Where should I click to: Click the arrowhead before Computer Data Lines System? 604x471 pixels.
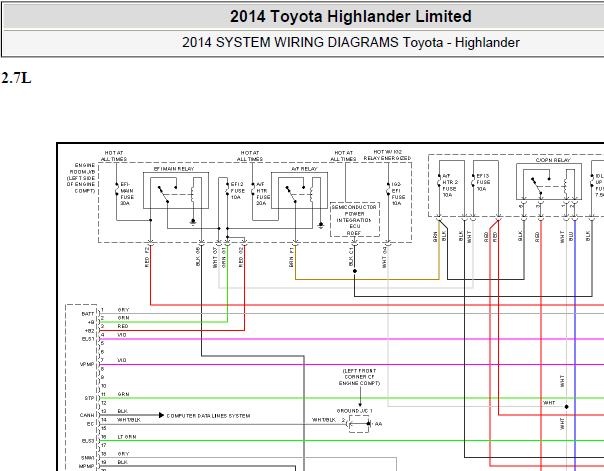pyautogui.click(x=161, y=415)
